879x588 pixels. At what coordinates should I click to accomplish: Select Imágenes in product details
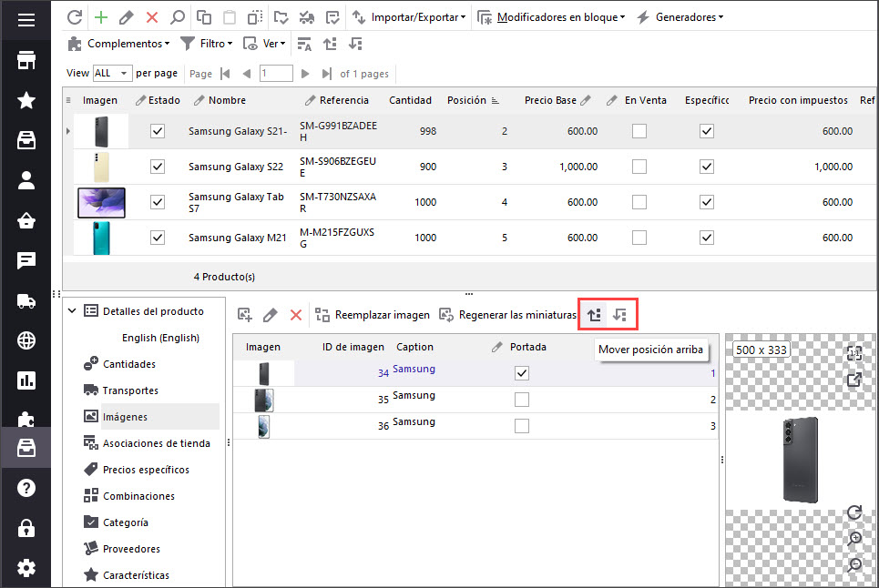coord(125,417)
